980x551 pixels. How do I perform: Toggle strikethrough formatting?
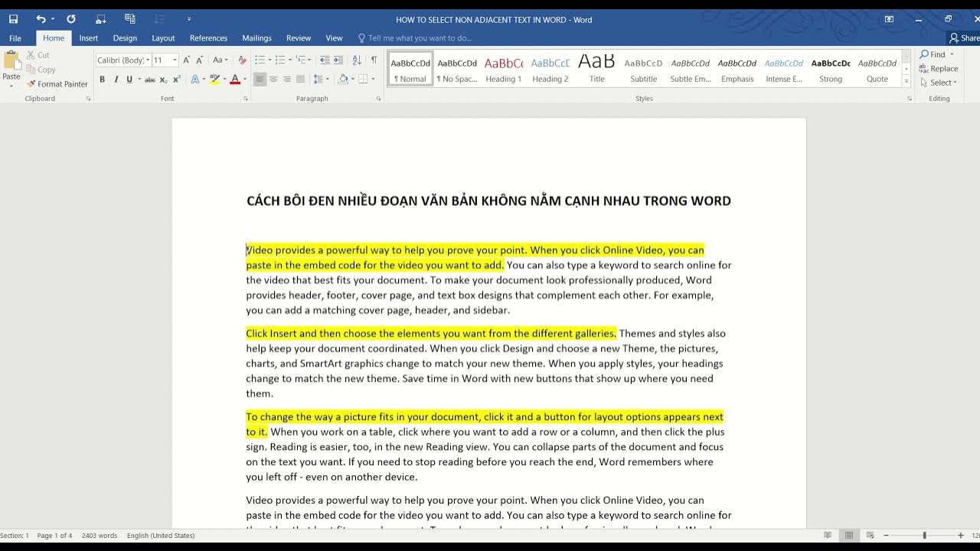click(x=150, y=80)
